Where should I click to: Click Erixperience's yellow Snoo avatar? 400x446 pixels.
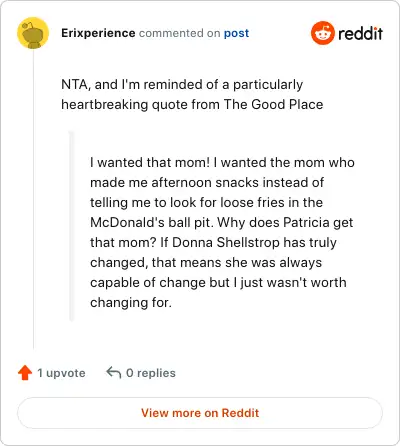coord(33,33)
